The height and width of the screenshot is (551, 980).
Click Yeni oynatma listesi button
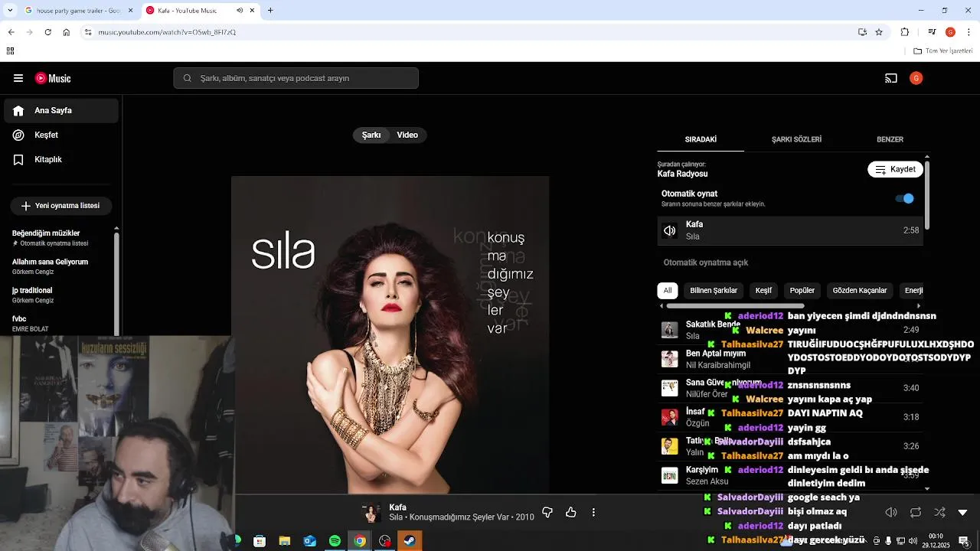[x=61, y=206]
